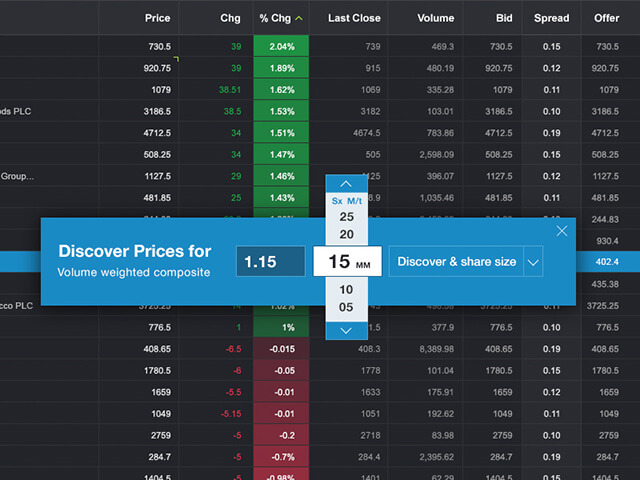Sort by the Bid column header
The width and height of the screenshot is (640, 480).
[503, 18]
